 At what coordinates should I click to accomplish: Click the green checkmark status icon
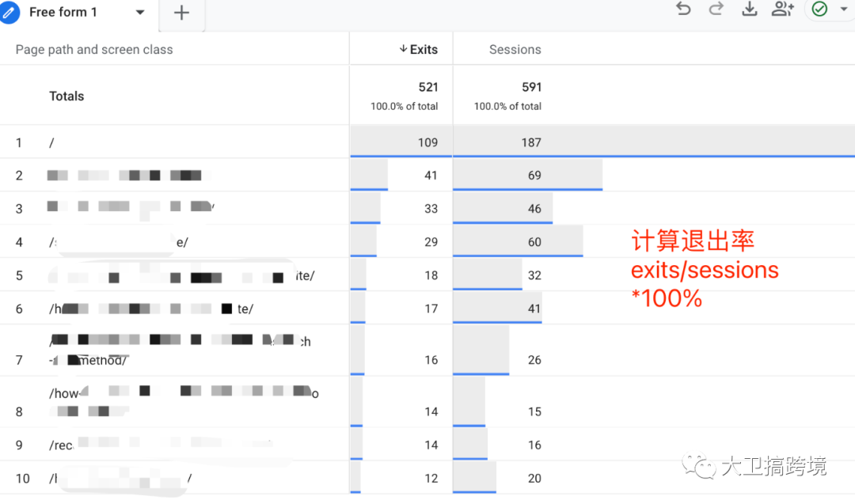click(819, 9)
